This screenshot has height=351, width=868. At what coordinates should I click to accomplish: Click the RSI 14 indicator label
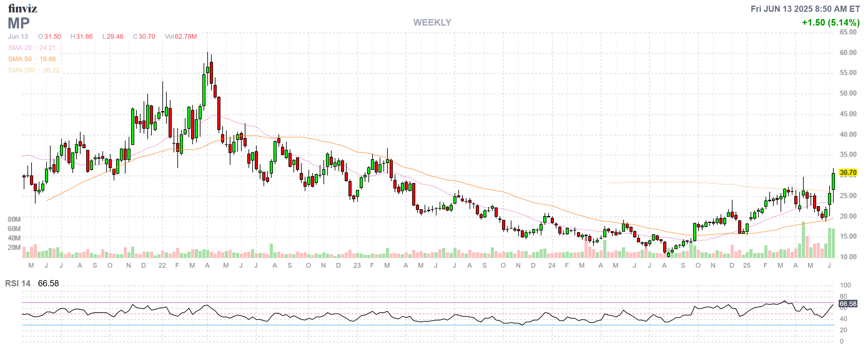pos(17,284)
